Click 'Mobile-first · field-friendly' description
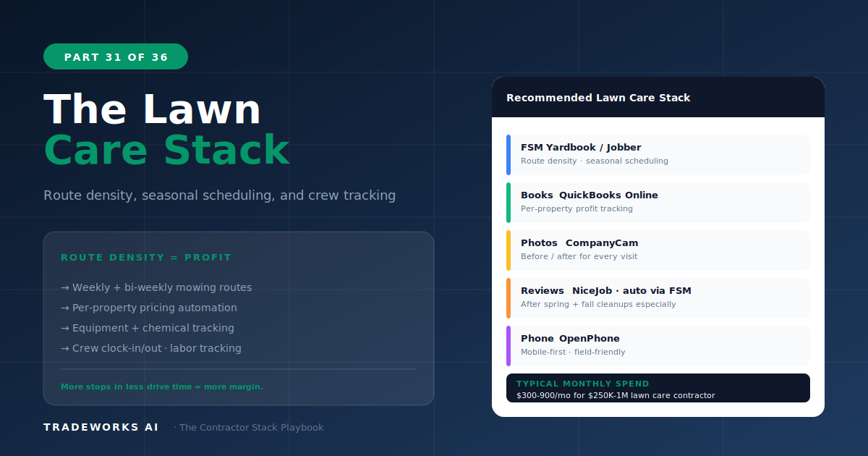Viewport: 868px width, 456px height. 573,352
